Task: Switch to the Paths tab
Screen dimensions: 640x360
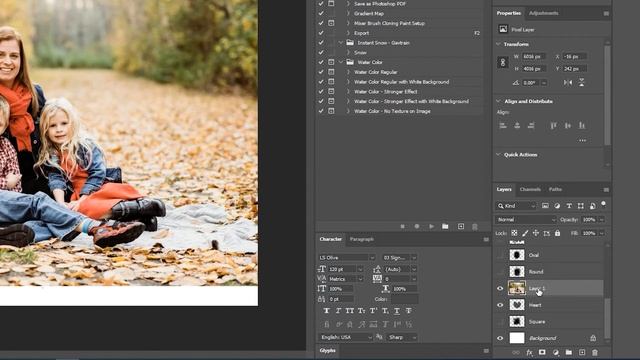Action: [555, 189]
